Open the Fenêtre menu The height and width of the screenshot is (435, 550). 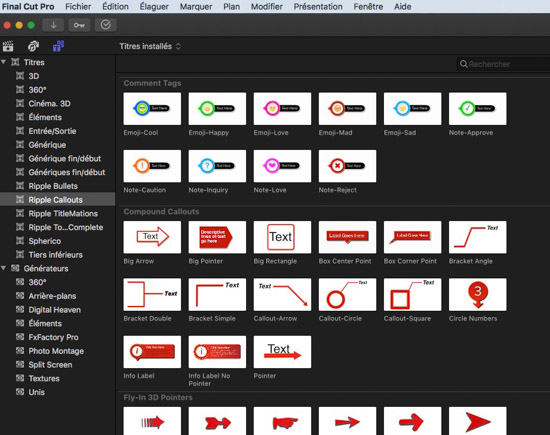tap(368, 6)
